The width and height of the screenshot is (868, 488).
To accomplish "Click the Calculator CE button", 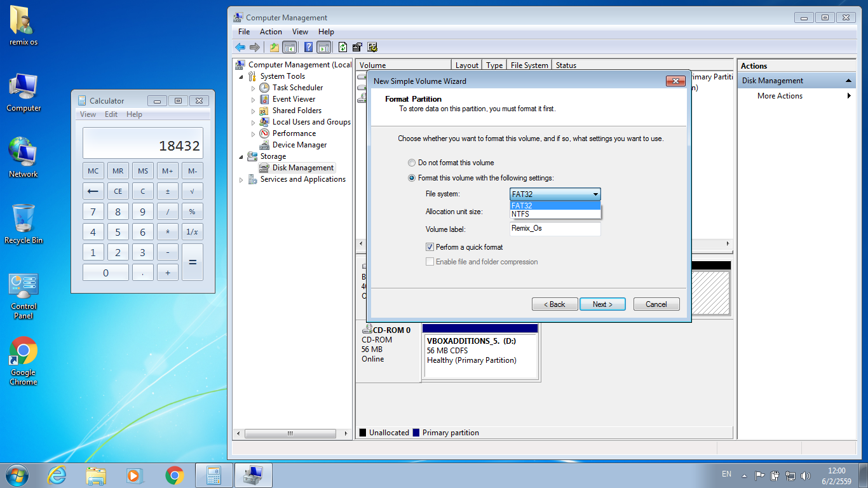I will [x=118, y=191].
